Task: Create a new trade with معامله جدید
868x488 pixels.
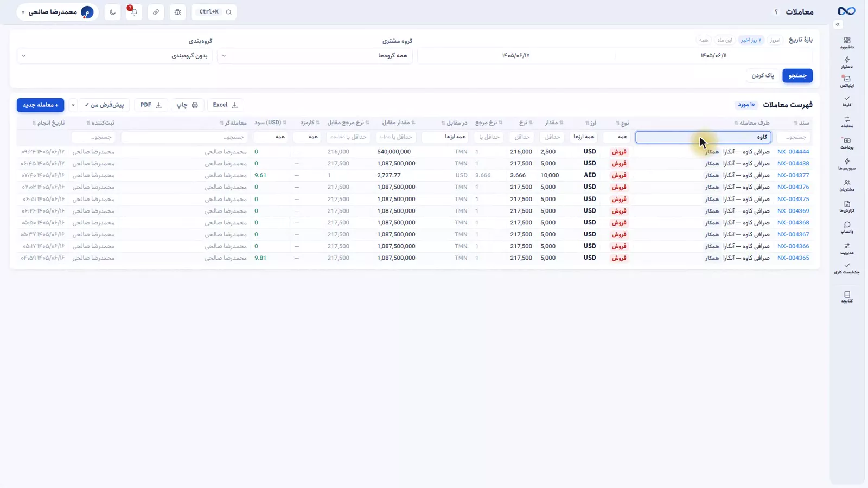Action: tap(40, 105)
